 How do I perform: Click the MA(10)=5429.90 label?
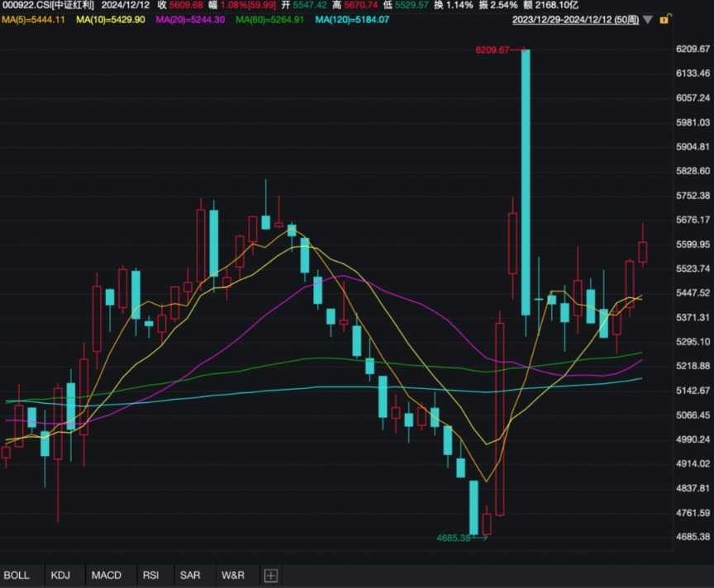pos(111,20)
